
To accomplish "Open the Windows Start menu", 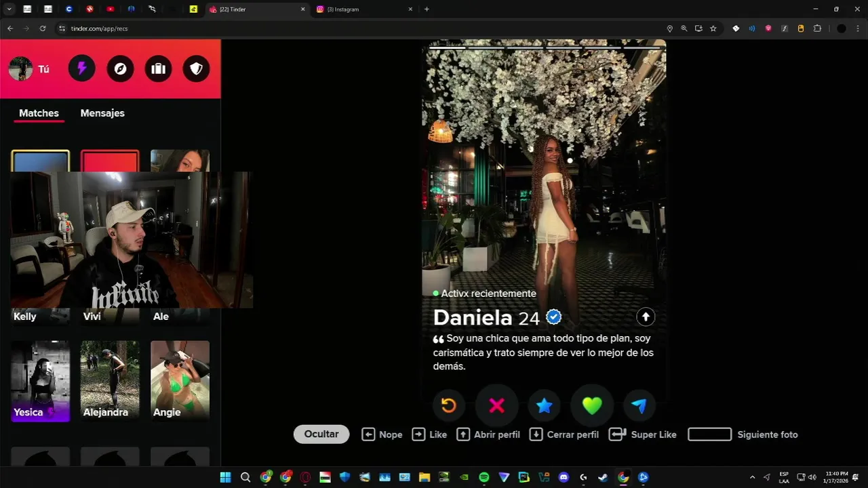I will tap(225, 477).
